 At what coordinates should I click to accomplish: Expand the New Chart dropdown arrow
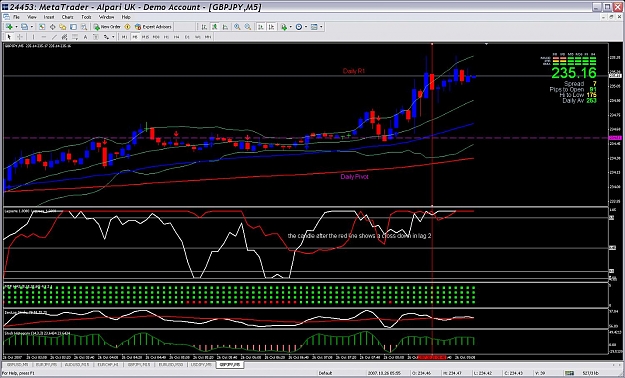click(16, 27)
